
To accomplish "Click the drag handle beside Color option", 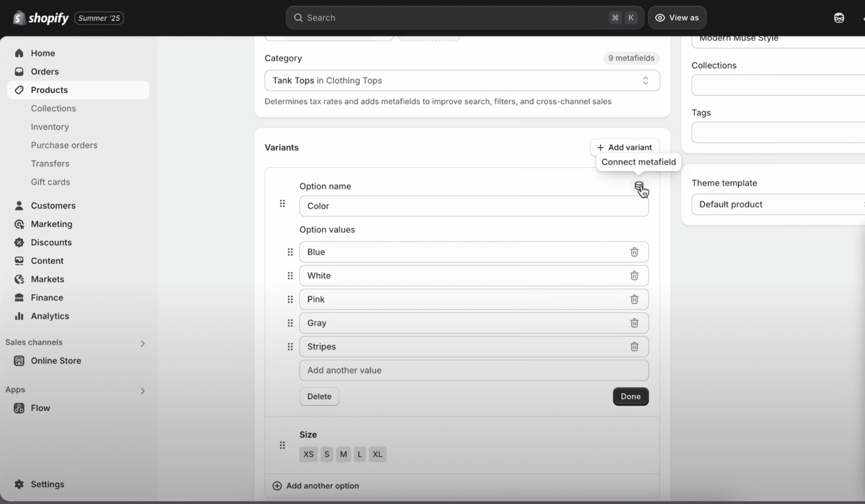I will (x=282, y=203).
